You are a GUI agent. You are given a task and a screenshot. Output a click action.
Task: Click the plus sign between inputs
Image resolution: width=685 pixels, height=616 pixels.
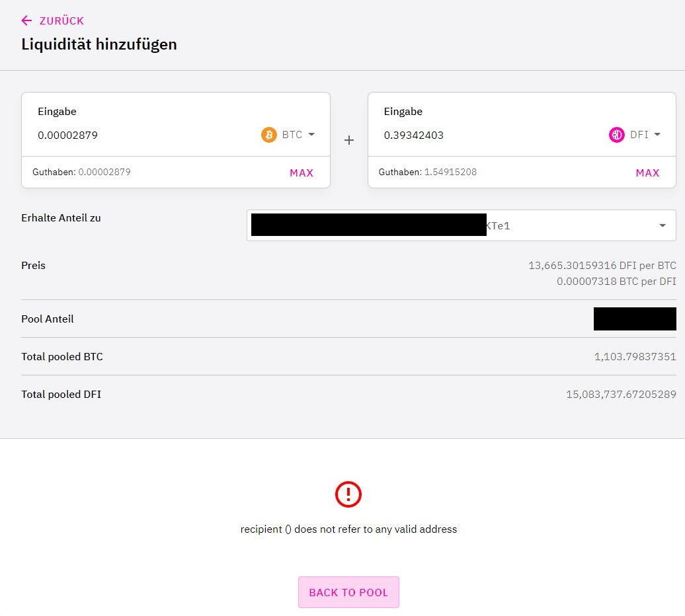[349, 140]
